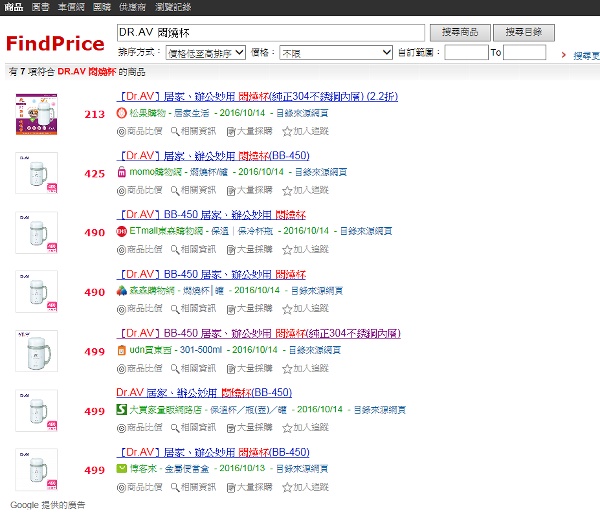This screenshot has height=513, width=600.
Task: Click the udn買東西 store icon
Action: point(121,350)
